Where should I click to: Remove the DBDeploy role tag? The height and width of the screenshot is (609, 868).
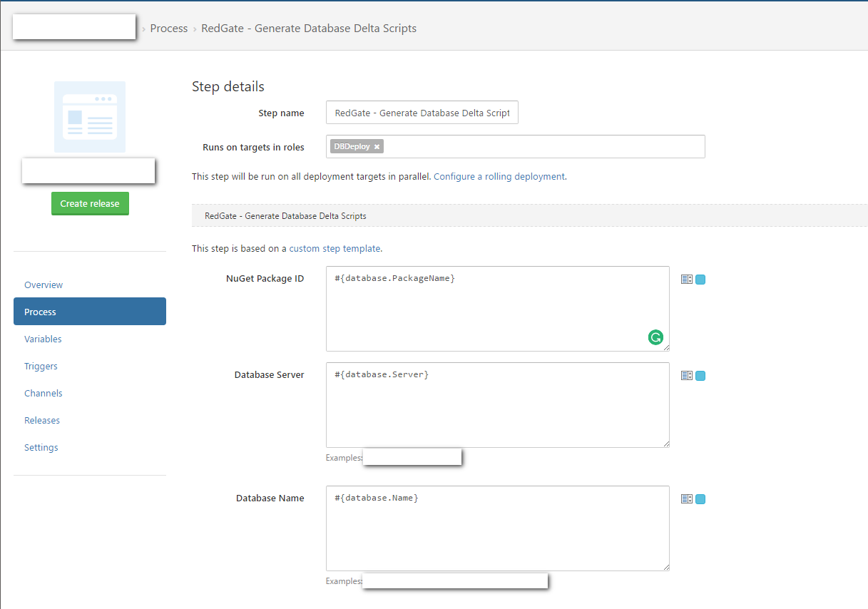377,146
